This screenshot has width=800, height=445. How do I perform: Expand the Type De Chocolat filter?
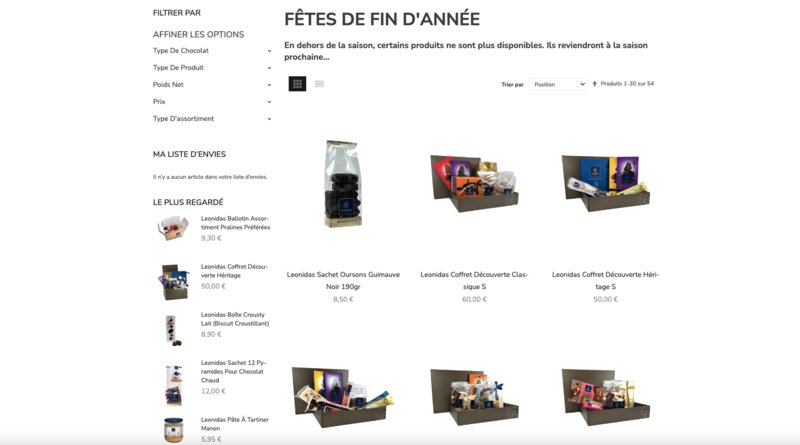pyautogui.click(x=212, y=51)
